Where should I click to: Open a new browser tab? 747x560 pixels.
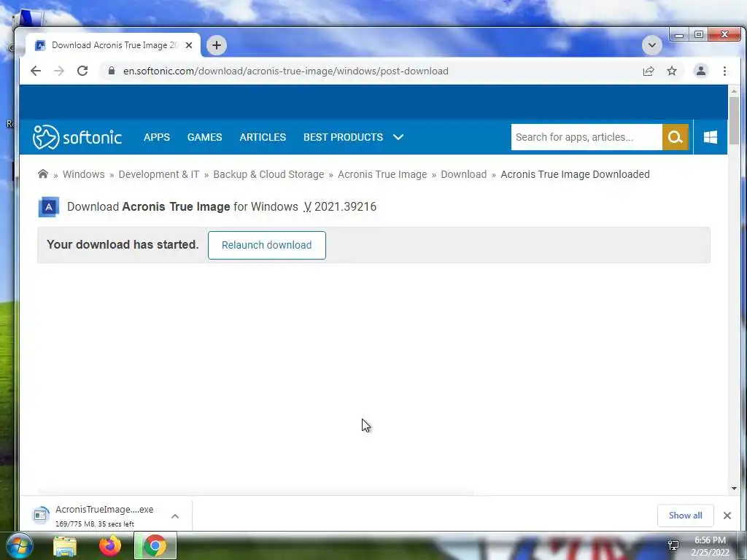[216, 45]
